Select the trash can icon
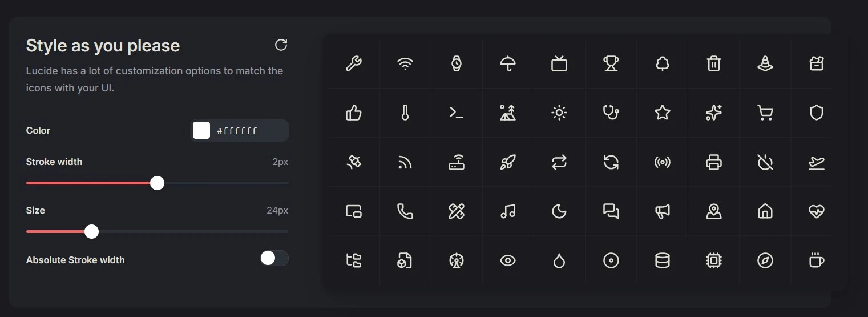This screenshot has width=868, height=317. 713,63
